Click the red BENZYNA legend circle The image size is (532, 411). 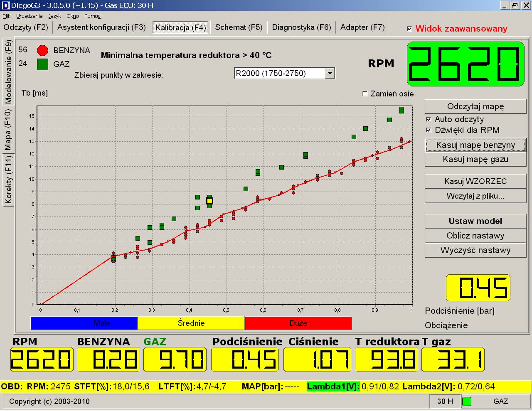pos(42,51)
